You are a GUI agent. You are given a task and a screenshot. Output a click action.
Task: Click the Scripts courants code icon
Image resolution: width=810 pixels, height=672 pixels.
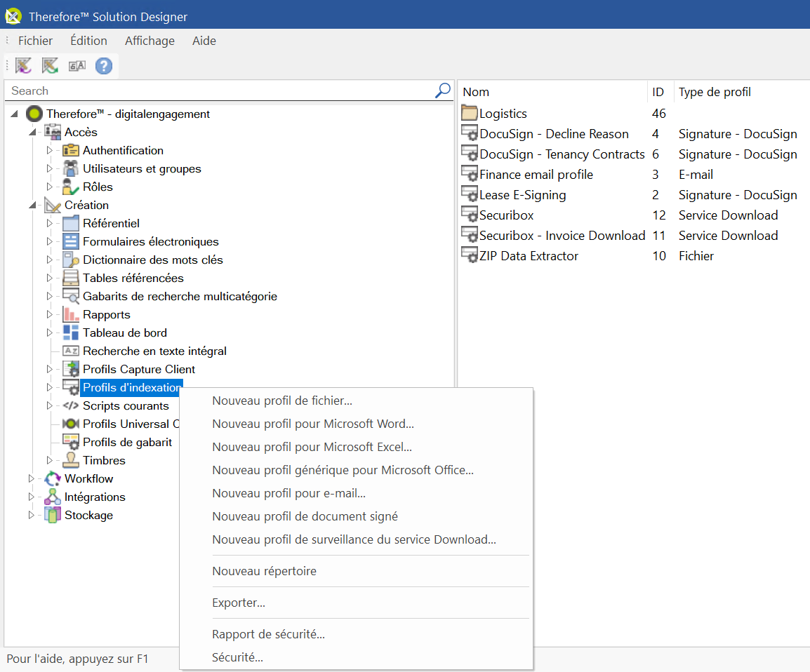70,405
